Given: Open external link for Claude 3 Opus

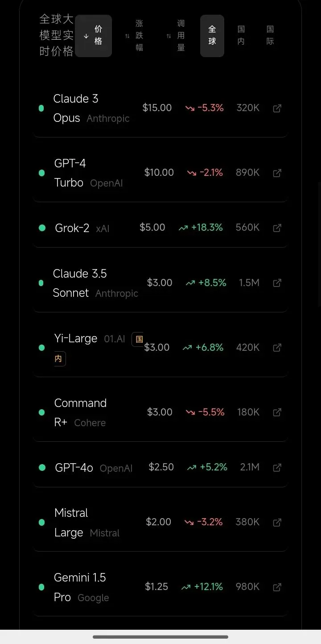Looking at the screenshot, I should click(277, 108).
